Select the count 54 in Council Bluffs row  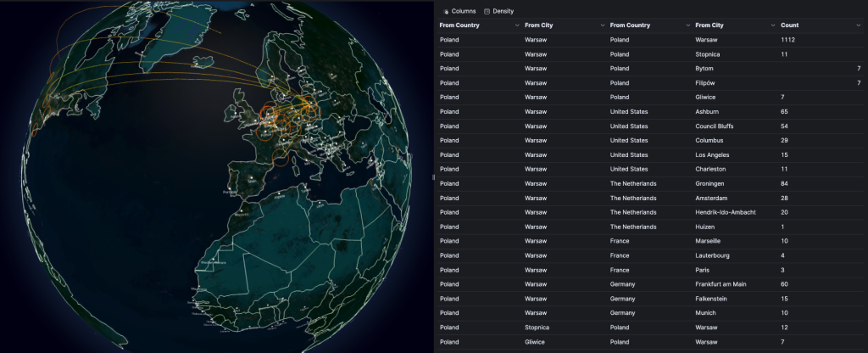[x=784, y=126]
